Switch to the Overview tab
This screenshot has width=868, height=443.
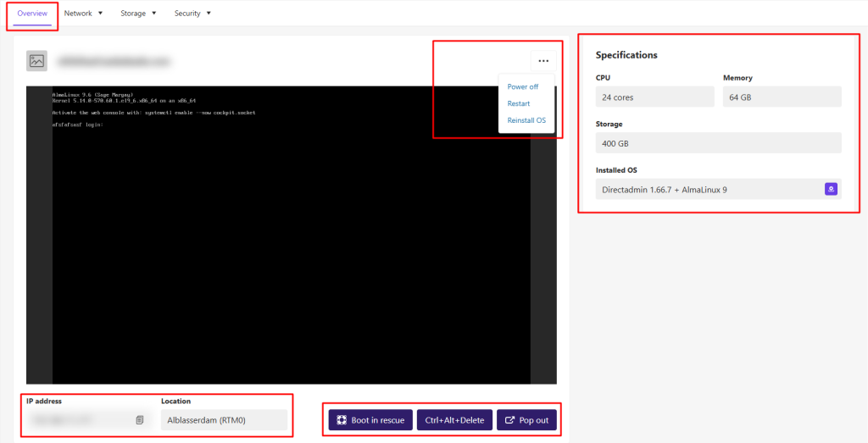click(x=32, y=14)
